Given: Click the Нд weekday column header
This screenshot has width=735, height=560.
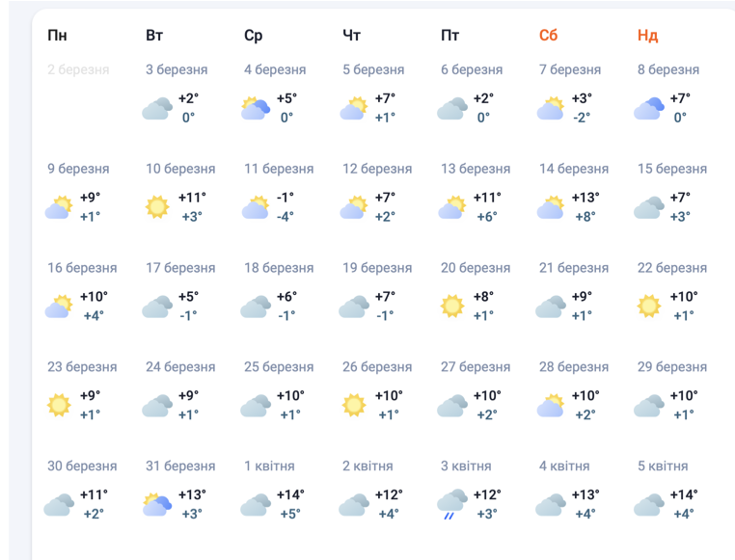Looking at the screenshot, I should point(647,36).
